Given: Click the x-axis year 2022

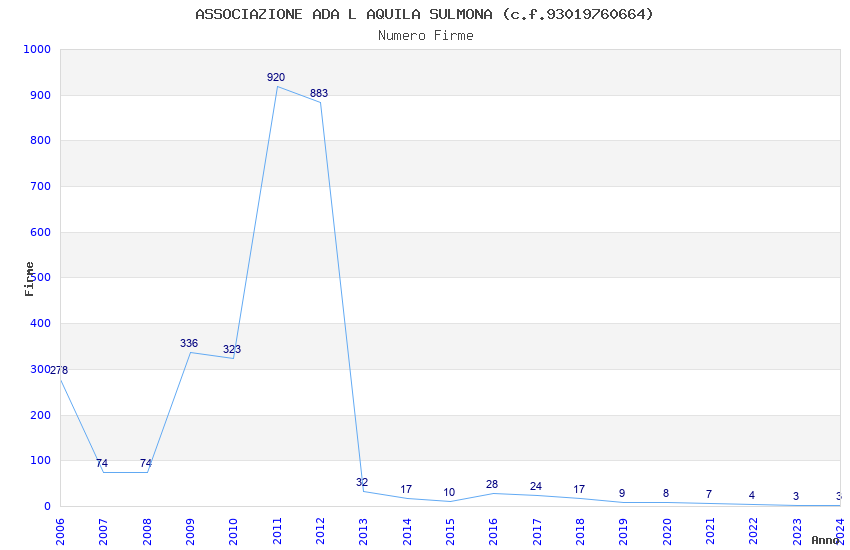Looking at the screenshot, I should coord(754,531).
